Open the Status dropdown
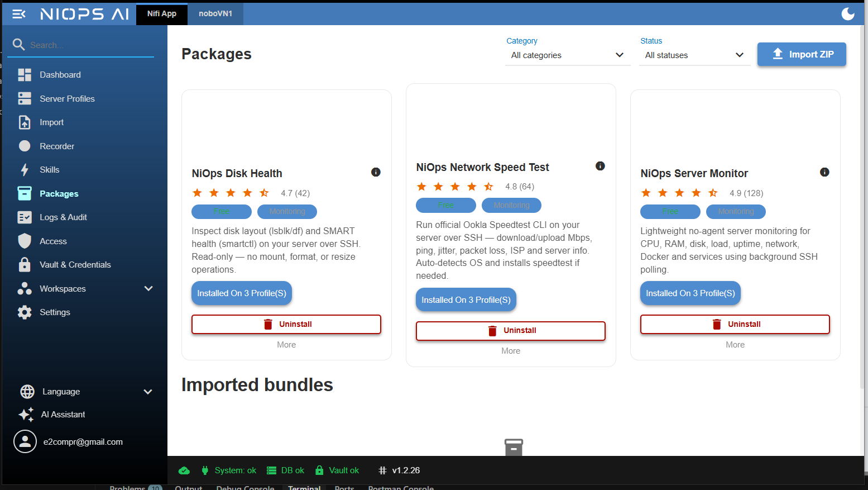 pyautogui.click(x=695, y=55)
